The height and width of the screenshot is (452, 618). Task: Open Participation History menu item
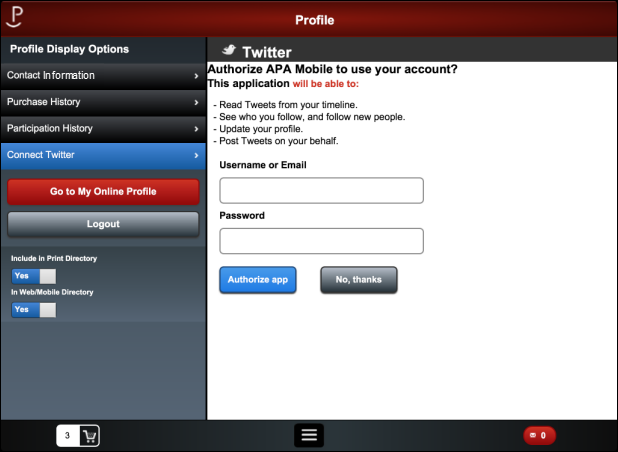[x=103, y=129]
